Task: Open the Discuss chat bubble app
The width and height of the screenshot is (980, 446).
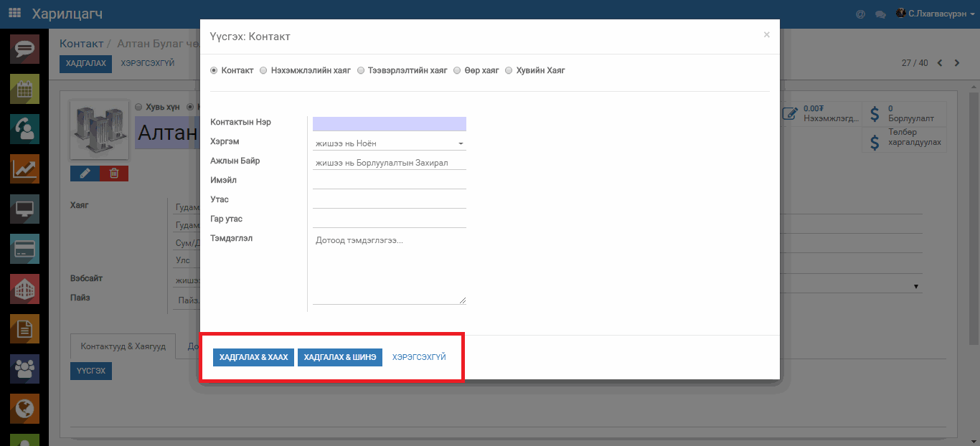Action: [24, 49]
